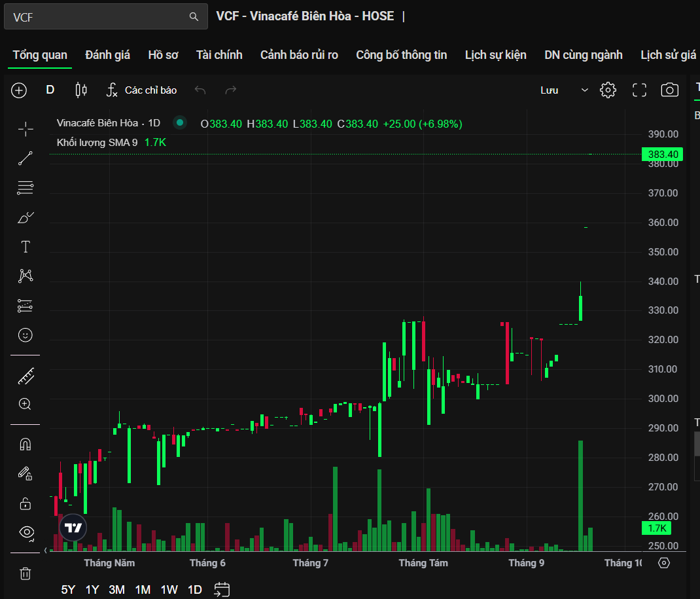Select the XABCD pattern tool
Screen dimensions: 700x599
[26, 276]
